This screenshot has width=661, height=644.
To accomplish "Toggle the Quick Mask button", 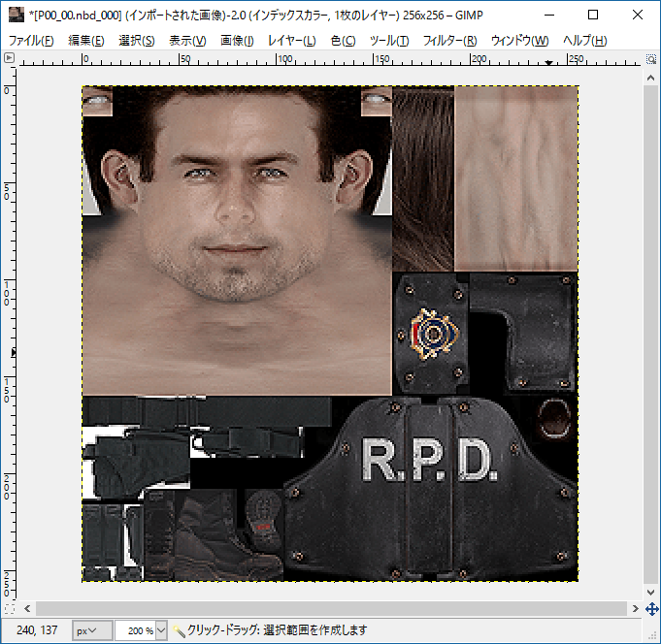I will [10, 609].
